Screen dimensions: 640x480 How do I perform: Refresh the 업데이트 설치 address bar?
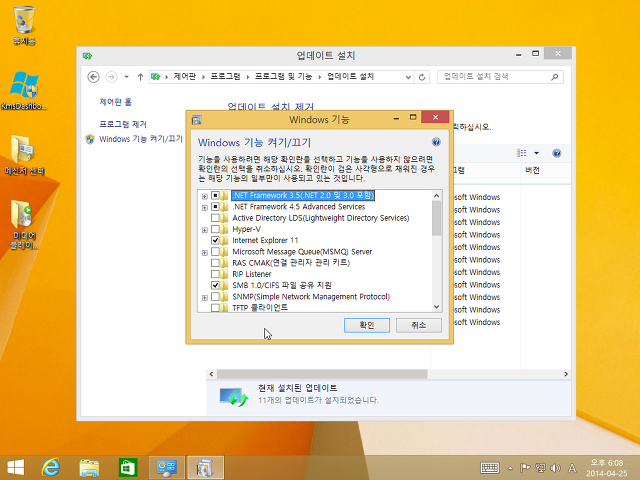[422, 77]
